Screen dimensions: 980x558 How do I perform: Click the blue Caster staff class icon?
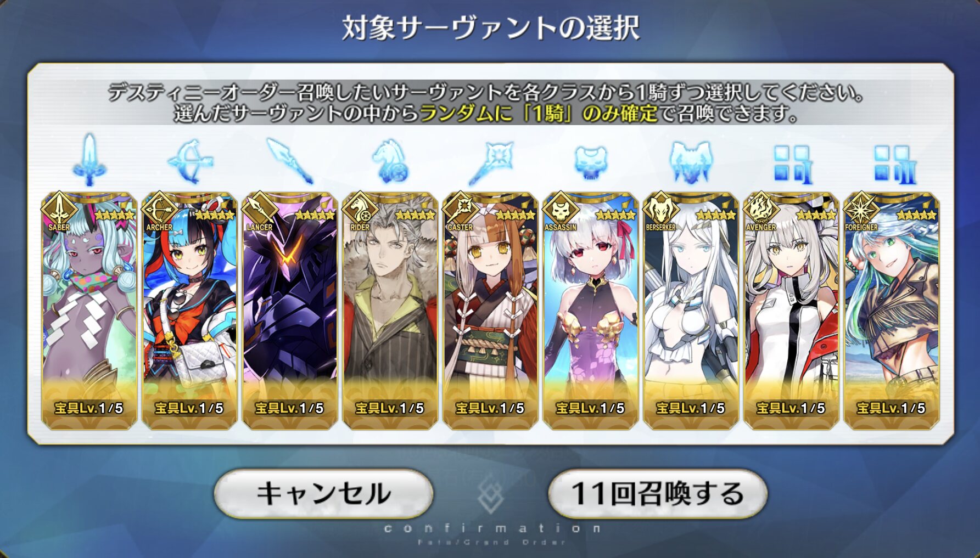(491, 162)
